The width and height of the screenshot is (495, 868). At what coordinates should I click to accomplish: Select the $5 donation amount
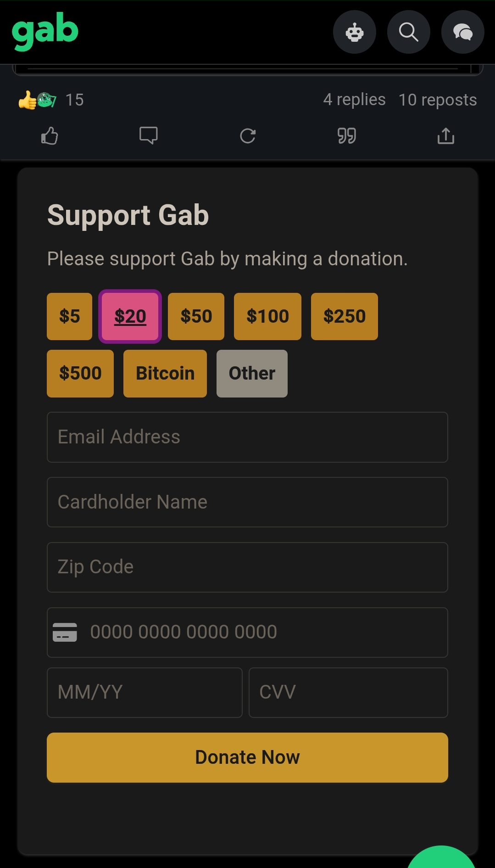[69, 316]
